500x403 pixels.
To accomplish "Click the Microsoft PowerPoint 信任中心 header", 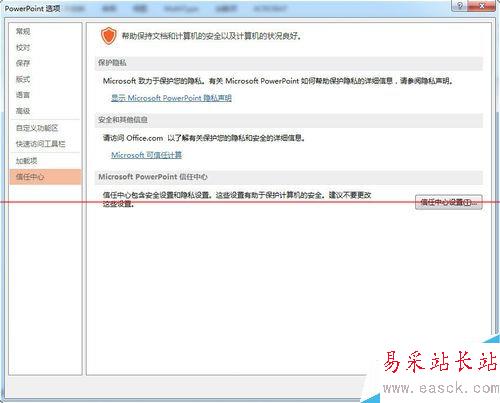I will point(289,177).
